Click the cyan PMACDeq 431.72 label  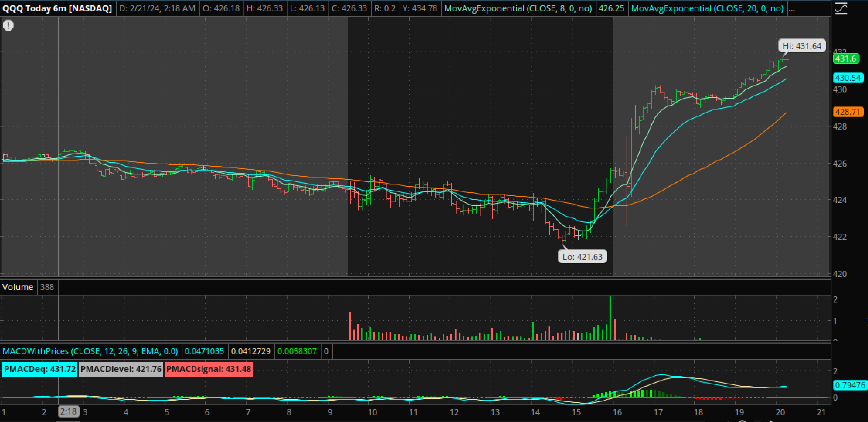40,369
